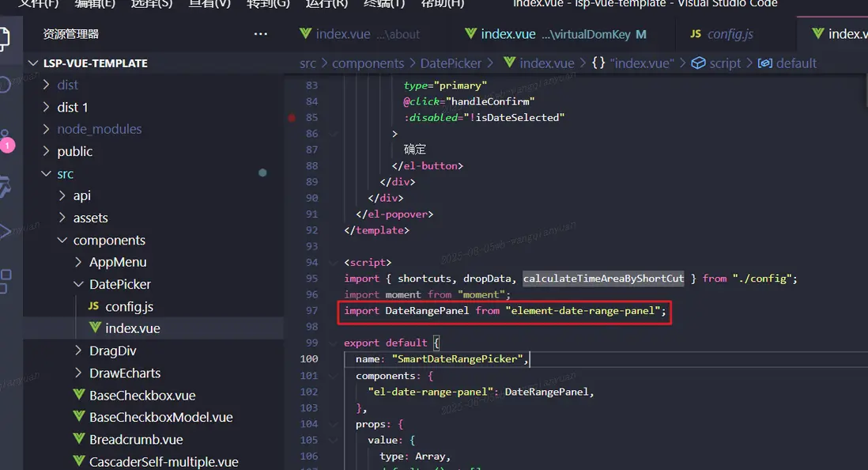The width and height of the screenshot is (868, 470).
Task: Expand the dist folder
Action: tap(47, 85)
